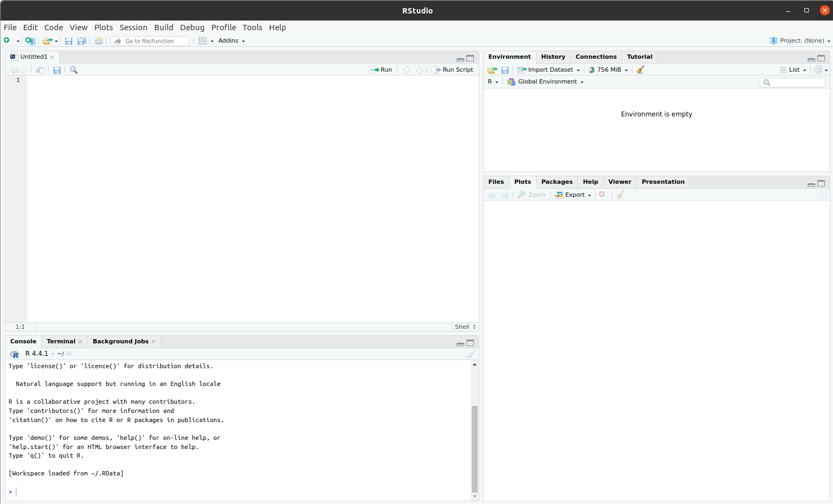Click the main toolbar Save icon
The width and height of the screenshot is (833, 504).
(x=68, y=41)
